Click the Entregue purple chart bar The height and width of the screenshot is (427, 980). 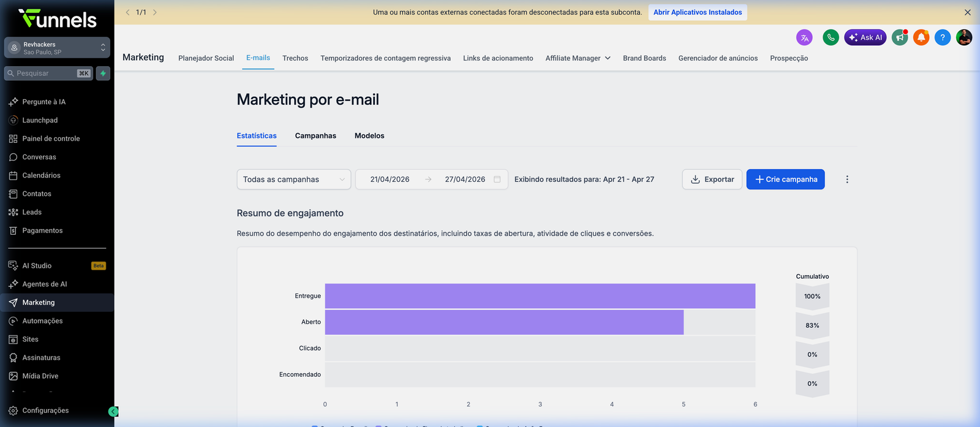point(540,296)
